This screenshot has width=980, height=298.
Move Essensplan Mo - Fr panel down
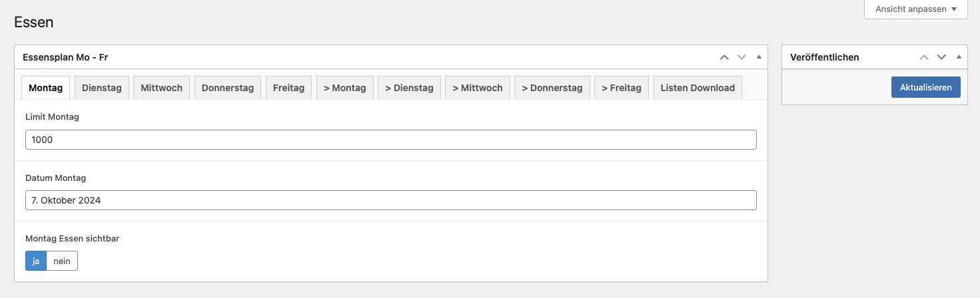(741, 57)
